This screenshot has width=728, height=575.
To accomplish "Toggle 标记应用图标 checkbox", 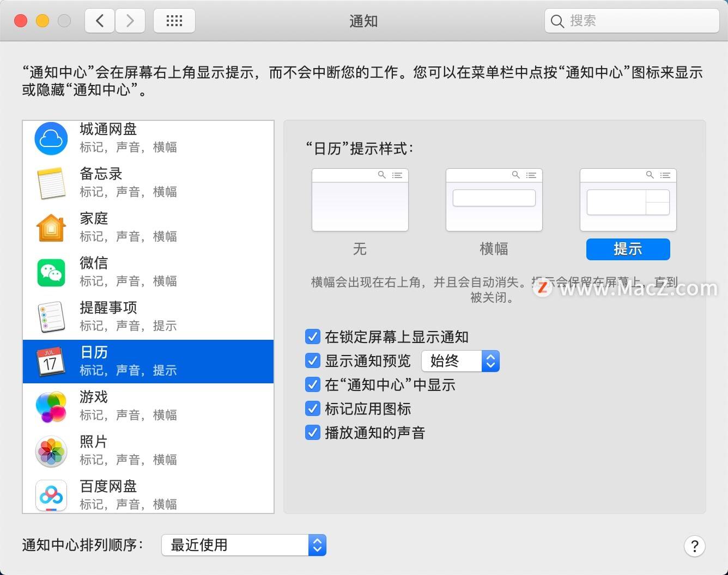I will (x=313, y=408).
